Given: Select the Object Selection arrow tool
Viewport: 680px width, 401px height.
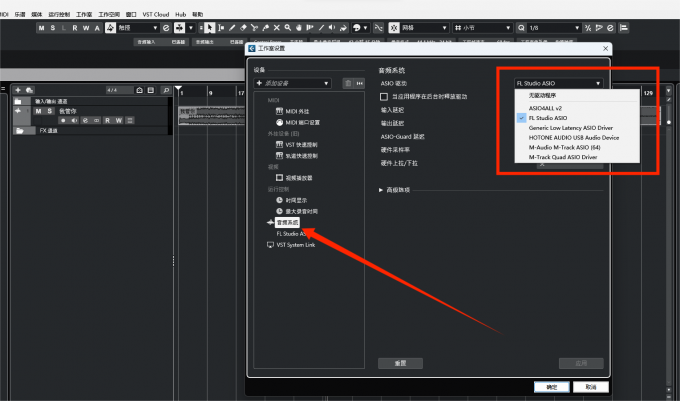Looking at the screenshot, I should click(209, 28).
